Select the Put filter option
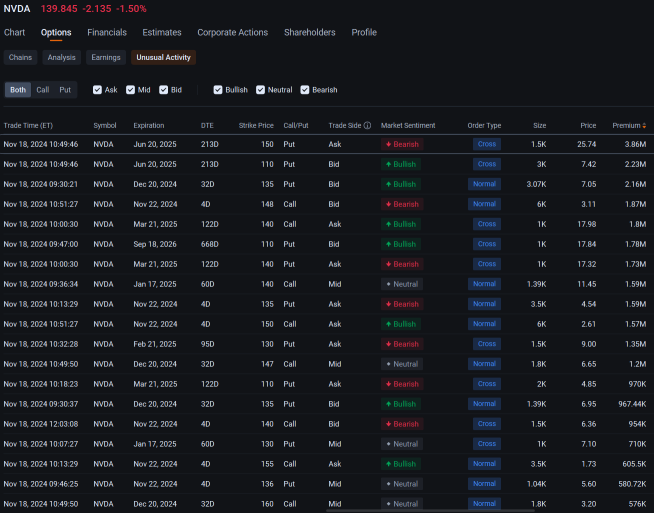 [x=65, y=90]
